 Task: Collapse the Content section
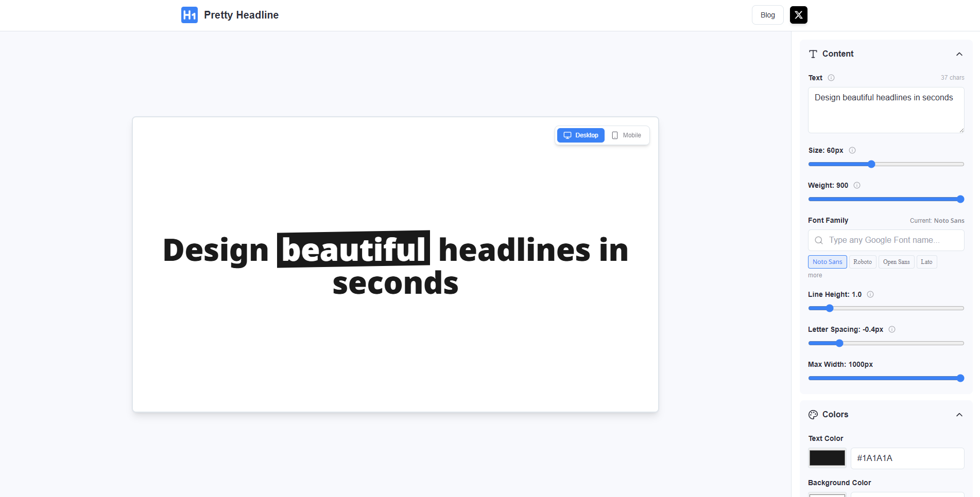[959, 54]
